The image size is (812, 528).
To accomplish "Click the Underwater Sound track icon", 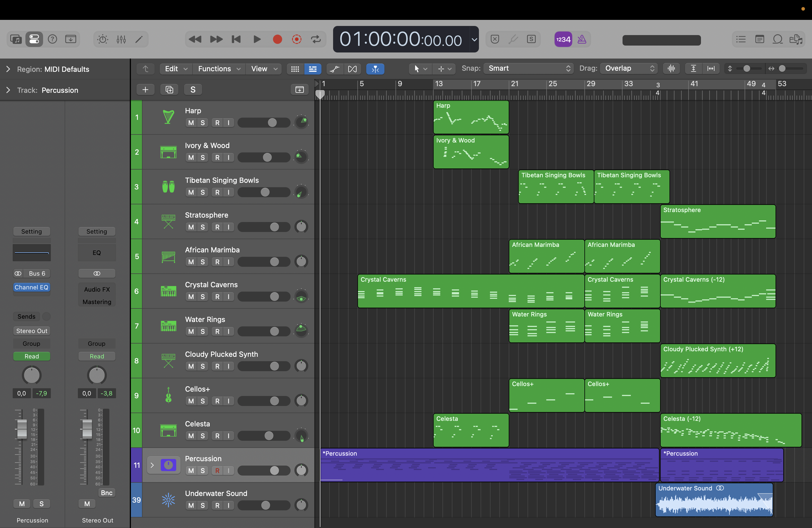I will [168, 500].
